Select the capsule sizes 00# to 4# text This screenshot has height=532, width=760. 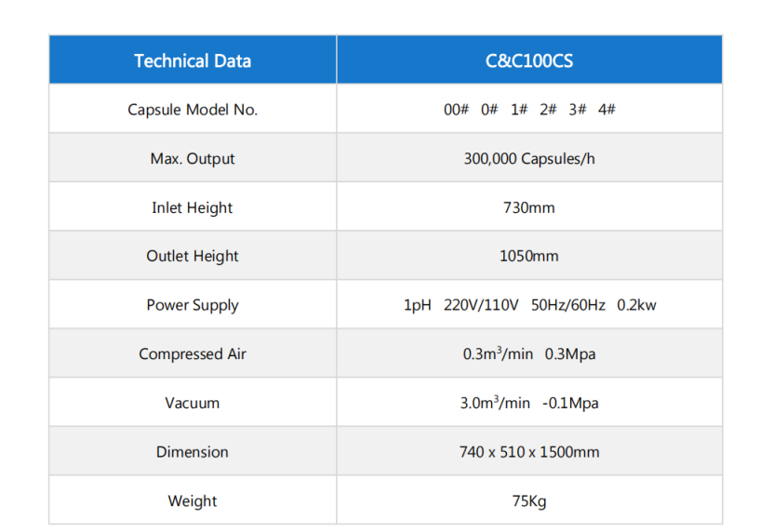pyautogui.click(x=529, y=110)
